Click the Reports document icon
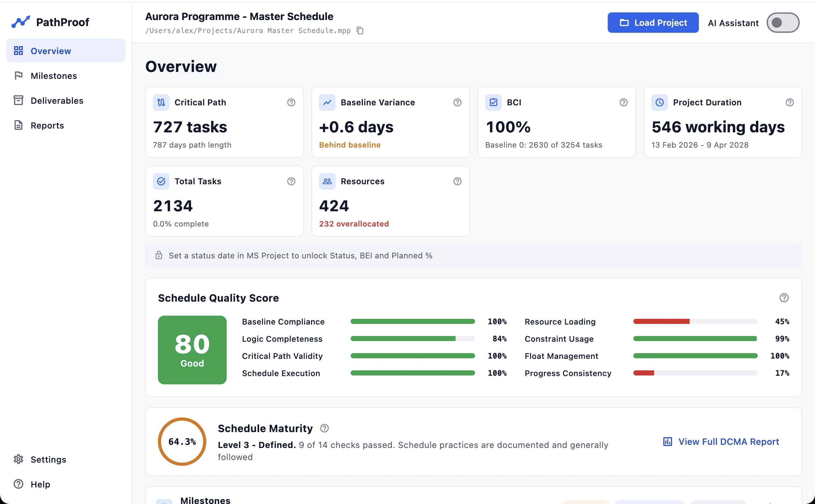The image size is (815, 504). [x=18, y=125]
